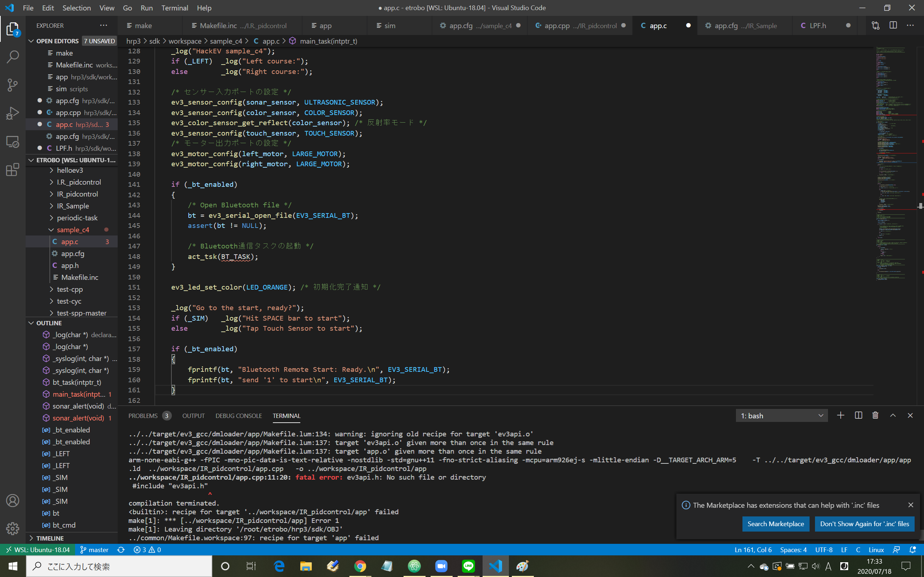Click the Search Marketplace button
The width and height of the screenshot is (924, 577).
776,524
